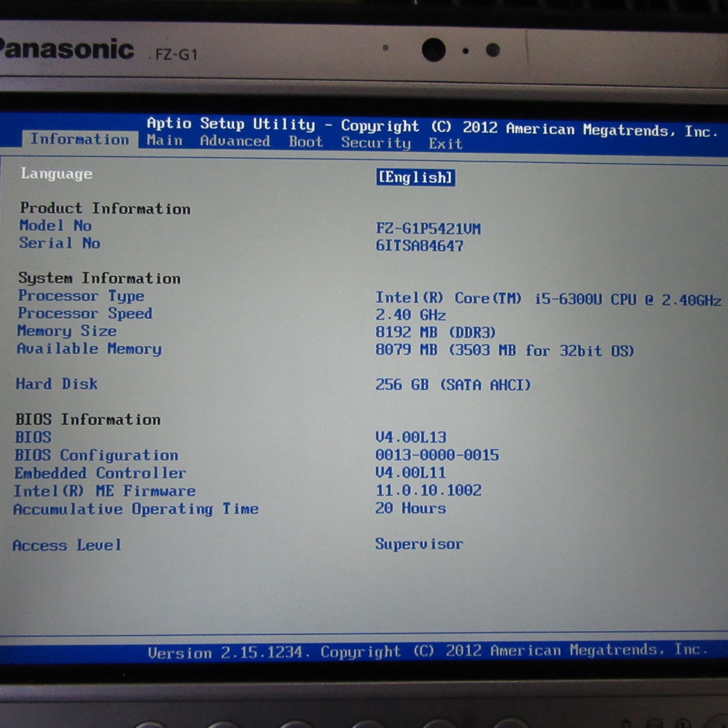Click the System Information heading
This screenshot has width=728, height=728.
coord(100,278)
